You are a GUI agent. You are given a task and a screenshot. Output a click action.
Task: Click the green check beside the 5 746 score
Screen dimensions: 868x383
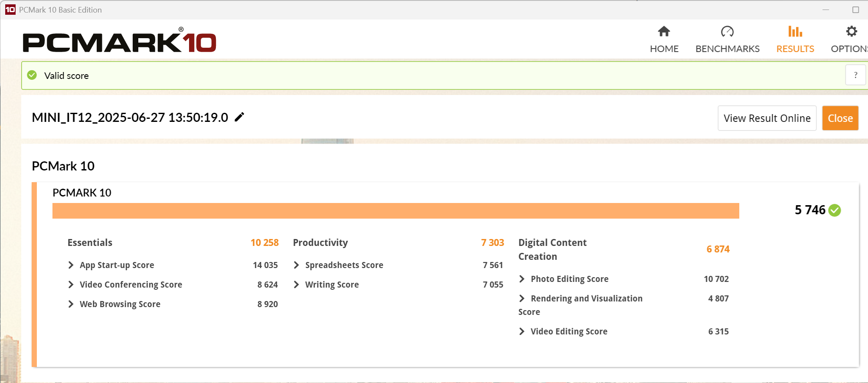(835, 210)
